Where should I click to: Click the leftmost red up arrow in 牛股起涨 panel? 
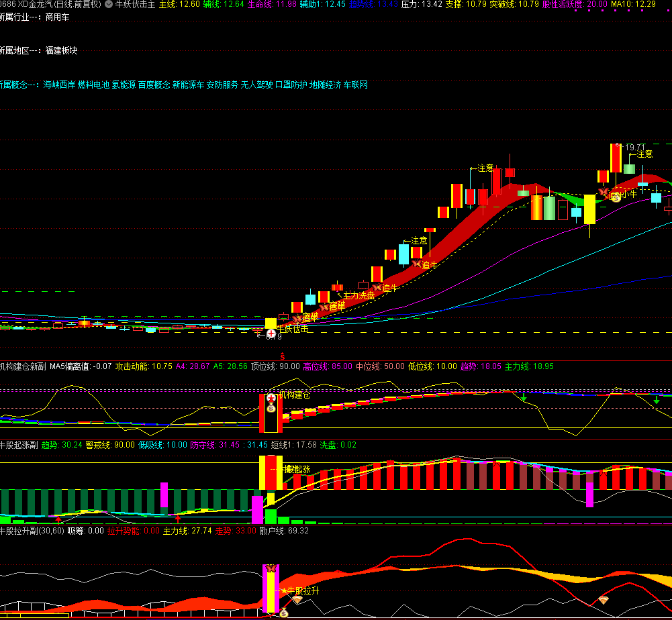pyautogui.click(x=58, y=519)
